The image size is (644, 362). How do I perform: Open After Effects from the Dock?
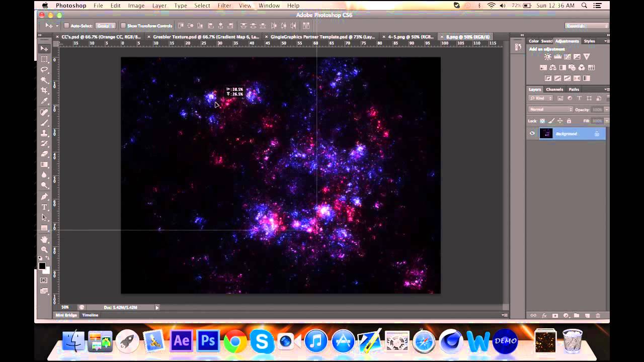(181, 341)
